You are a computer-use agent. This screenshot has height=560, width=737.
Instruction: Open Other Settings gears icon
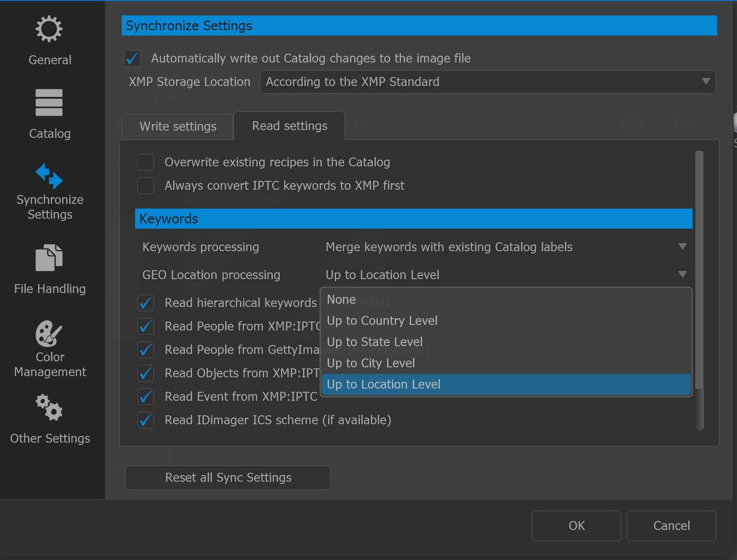point(49,407)
